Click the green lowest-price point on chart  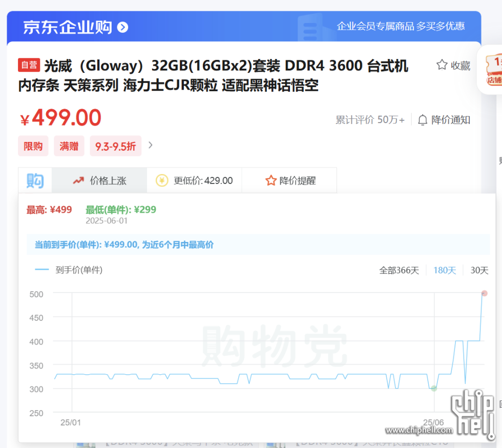click(x=434, y=389)
